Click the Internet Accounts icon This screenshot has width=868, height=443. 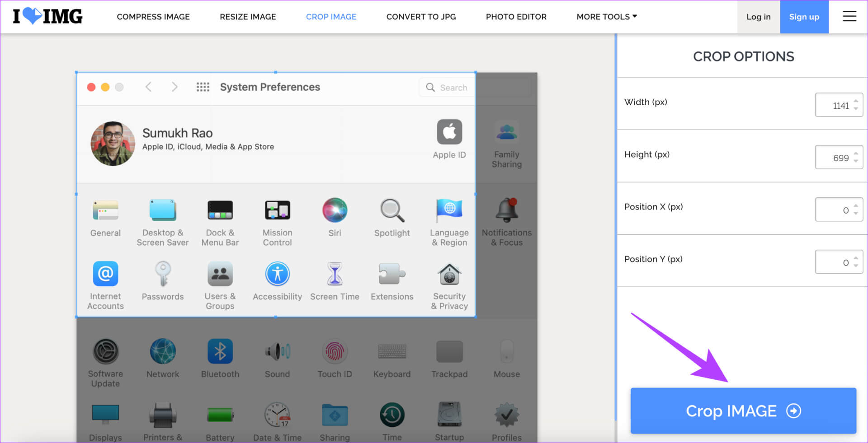tap(105, 274)
